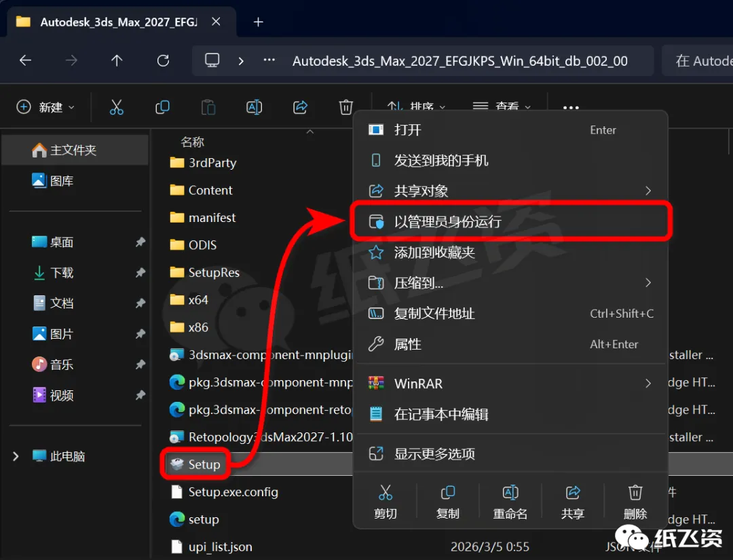This screenshot has width=733, height=560.
Task: Open Home in navigation pane
Action: tap(75, 150)
